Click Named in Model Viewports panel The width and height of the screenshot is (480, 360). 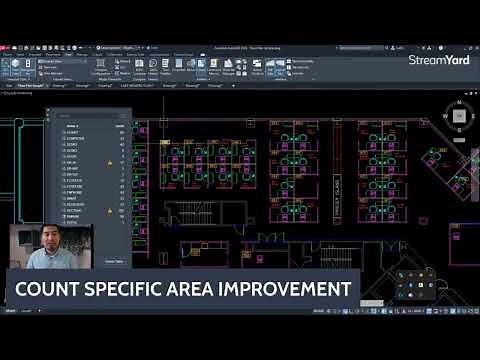pos(122,61)
